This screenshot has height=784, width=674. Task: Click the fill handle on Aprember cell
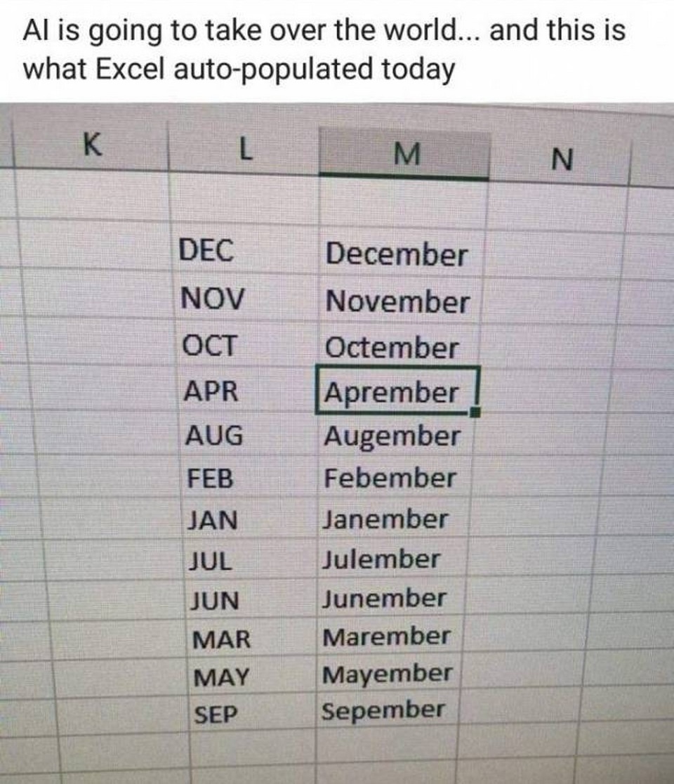click(x=475, y=412)
